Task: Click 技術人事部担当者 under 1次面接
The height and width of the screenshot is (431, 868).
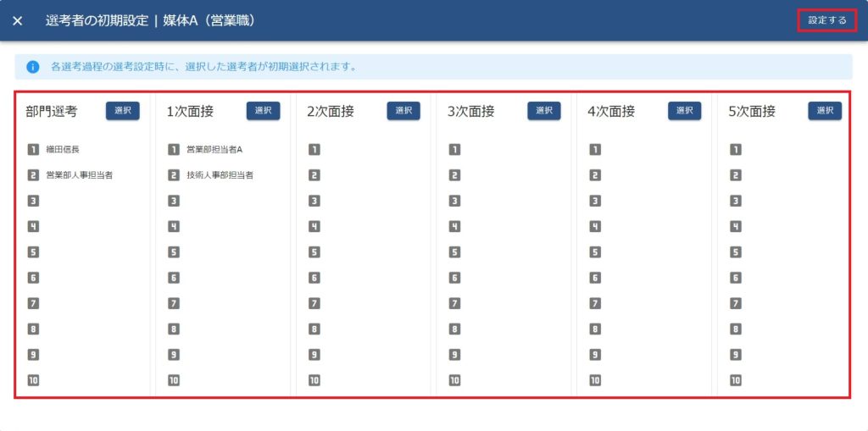Action: coord(220,175)
